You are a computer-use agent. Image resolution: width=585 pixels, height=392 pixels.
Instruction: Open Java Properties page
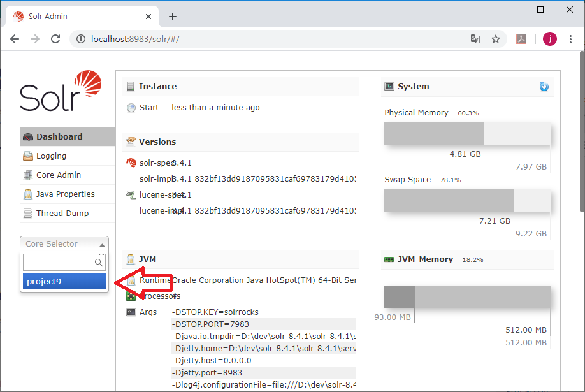pyautogui.click(x=68, y=194)
